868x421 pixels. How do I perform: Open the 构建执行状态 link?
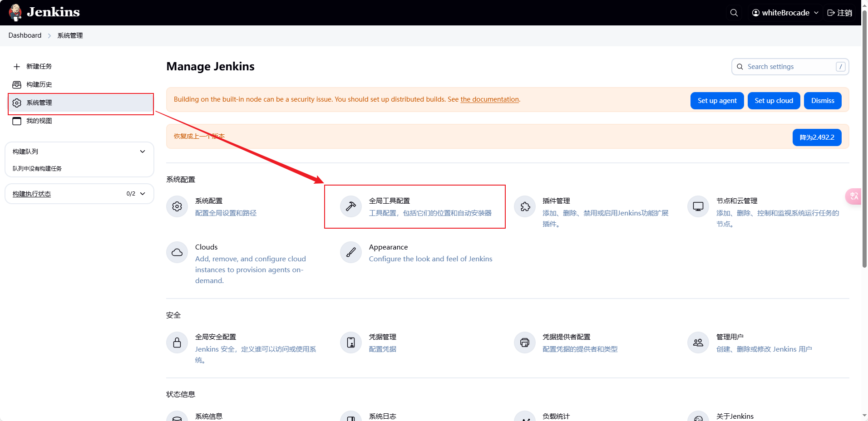[x=32, y=194]
